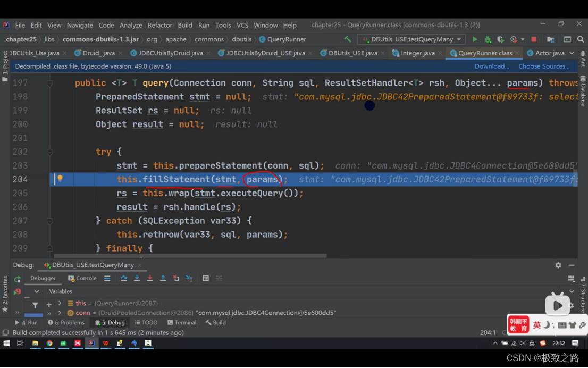Show hidden editor tabs chevron
The width and height of the screenshot is (588, 368).
tap(572, 53)
